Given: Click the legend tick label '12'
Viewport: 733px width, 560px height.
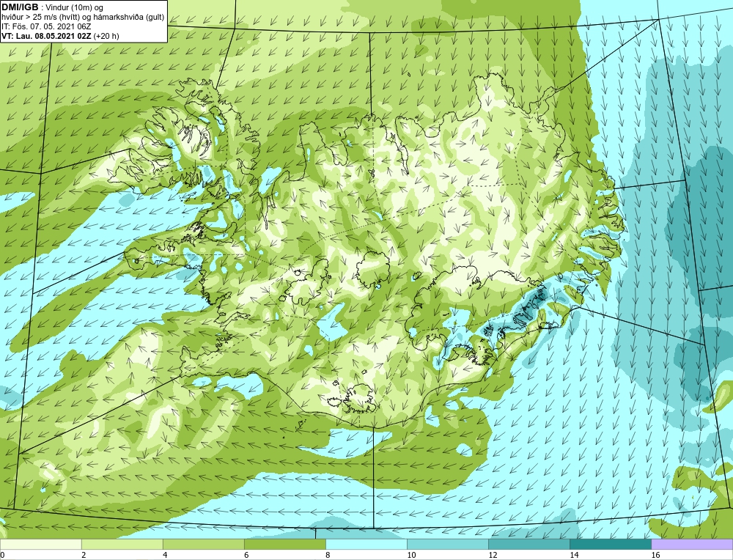Looking at the screenshot, I should 493,555.
